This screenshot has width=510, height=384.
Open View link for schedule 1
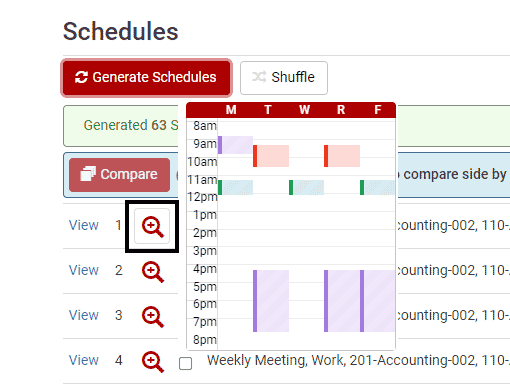[84, 225]
